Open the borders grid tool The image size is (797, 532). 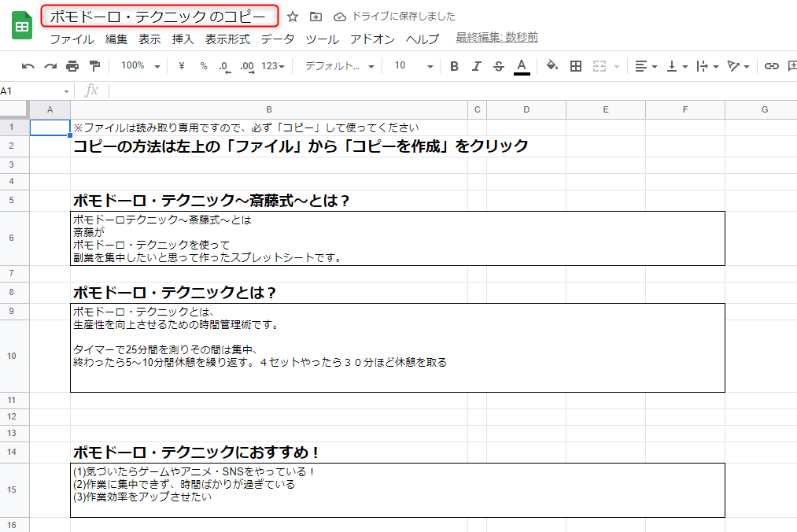point(576,66)
